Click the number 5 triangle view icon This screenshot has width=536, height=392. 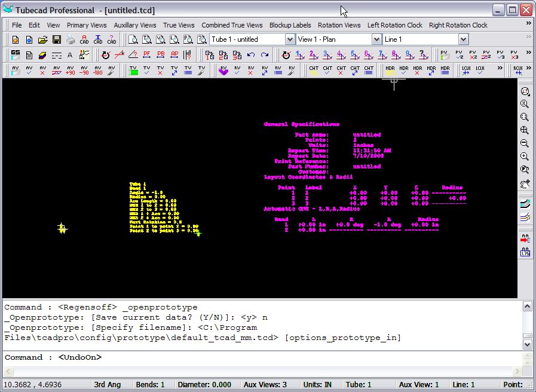(355, 55)
